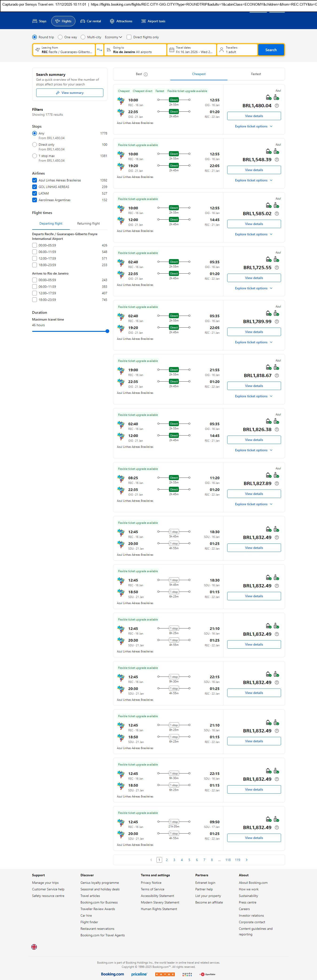Image resolution: width=317 pixels, height=980 pixels.
Task: Click the UK flag language icon in footer
Action: 34,946
